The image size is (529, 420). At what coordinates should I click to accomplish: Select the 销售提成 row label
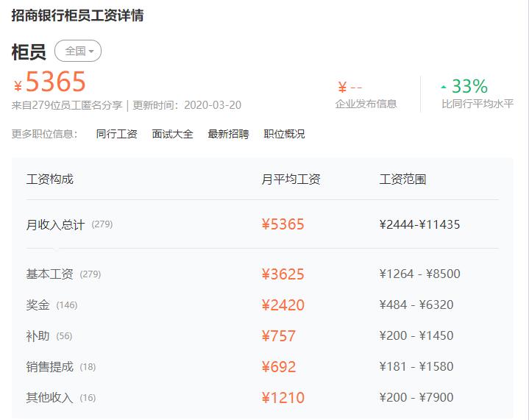coord(49,367)
